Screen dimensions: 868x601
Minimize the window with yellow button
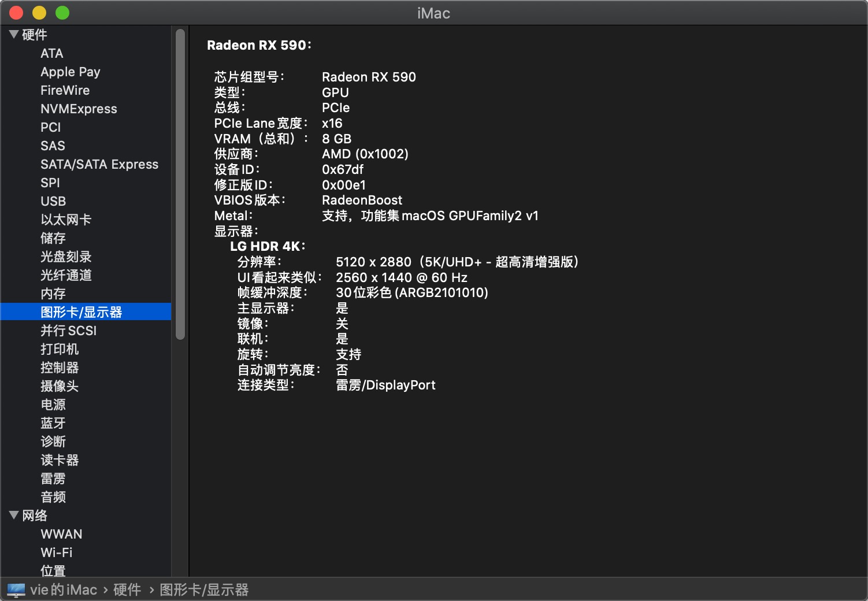point(39,13)
